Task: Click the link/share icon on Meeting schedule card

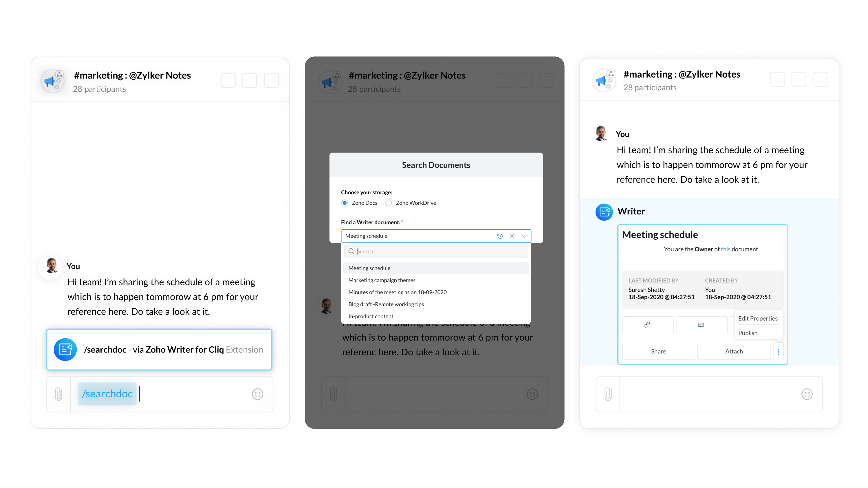Action: point(647,325)
